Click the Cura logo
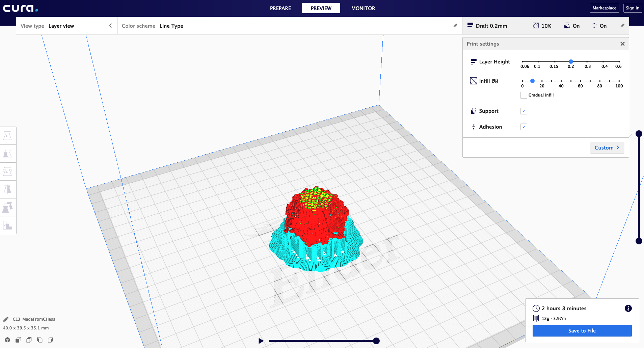This screenshot has width=644, height=348. 21,8
